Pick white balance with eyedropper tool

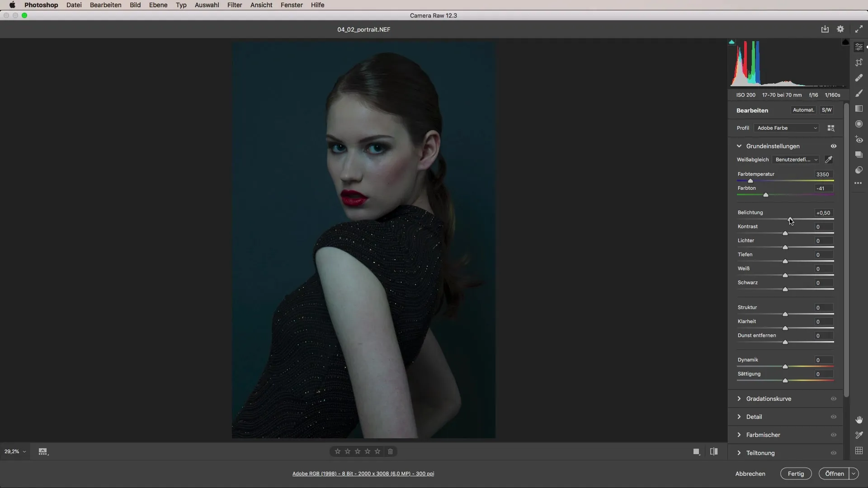[829, 160]
